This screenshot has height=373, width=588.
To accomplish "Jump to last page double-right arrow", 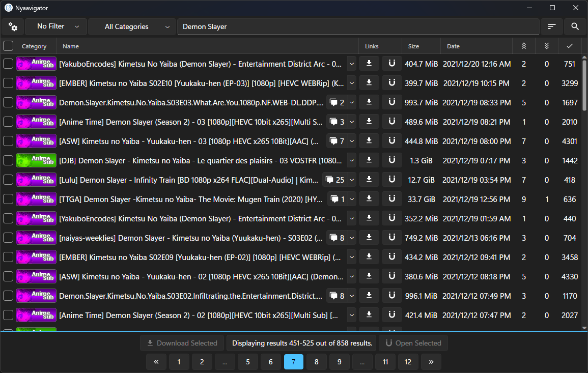I will [431, 362].
